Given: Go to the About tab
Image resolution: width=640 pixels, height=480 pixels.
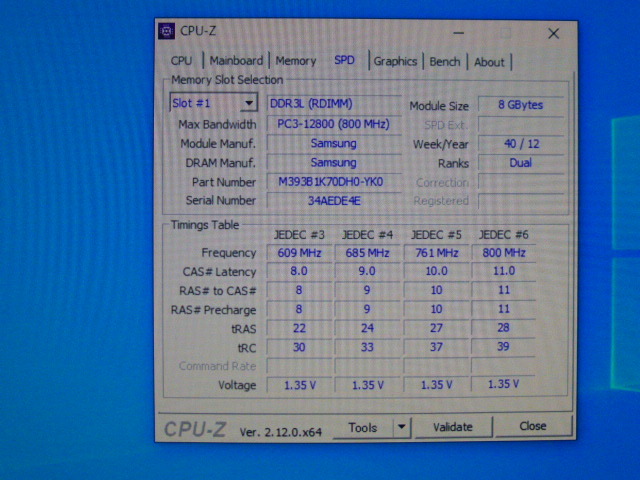Looking at the screenshot, I should click(489, 62).
